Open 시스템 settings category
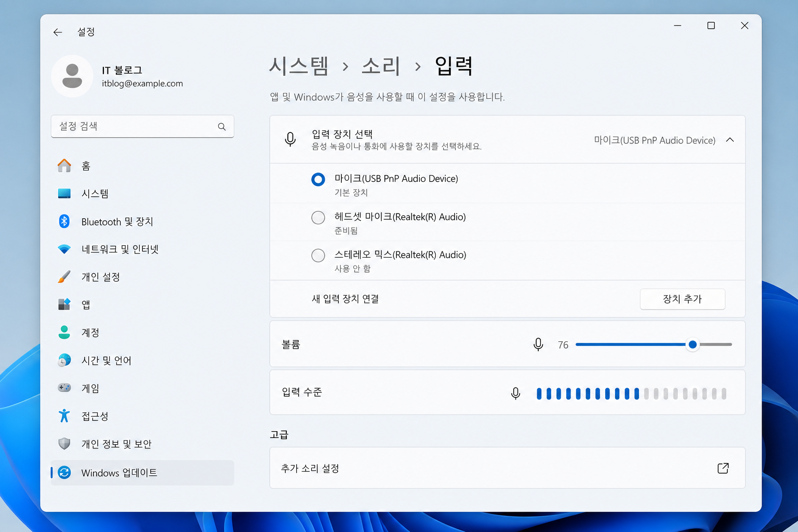 142,193
